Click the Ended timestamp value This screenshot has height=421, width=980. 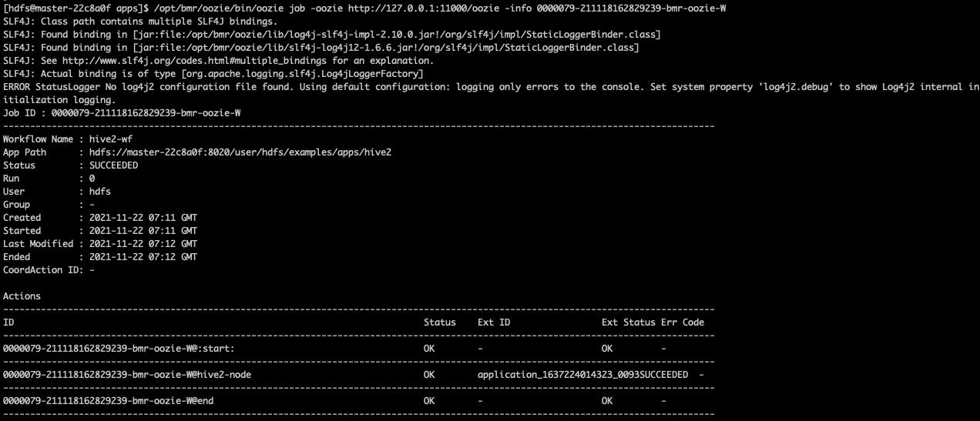click(x=143, y=257)
